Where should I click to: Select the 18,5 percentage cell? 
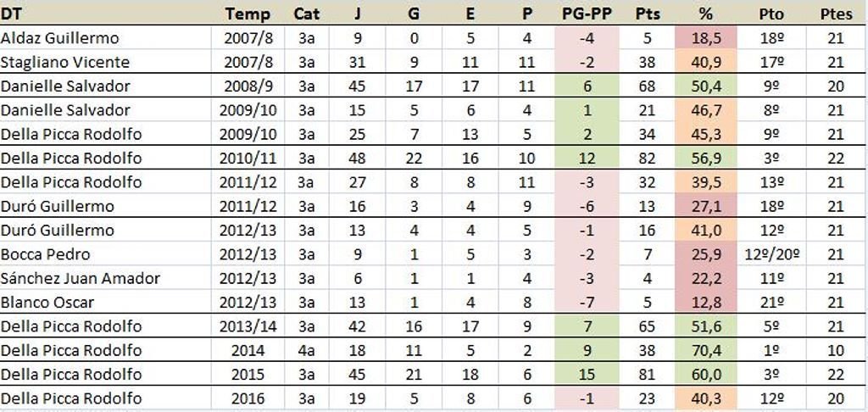[x=706, y=38]
